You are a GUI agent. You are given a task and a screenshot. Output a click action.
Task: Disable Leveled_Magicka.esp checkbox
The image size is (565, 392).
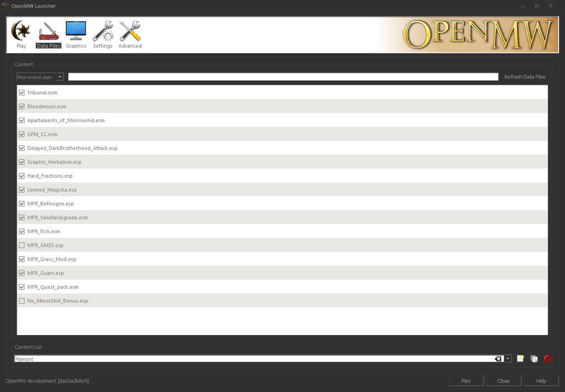pyautogui.click(x=22, y=190)
